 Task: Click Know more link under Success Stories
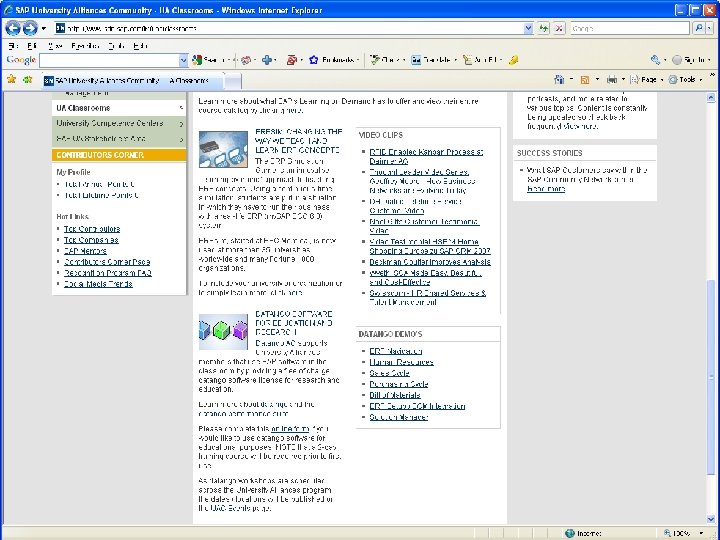coord(546,189)
